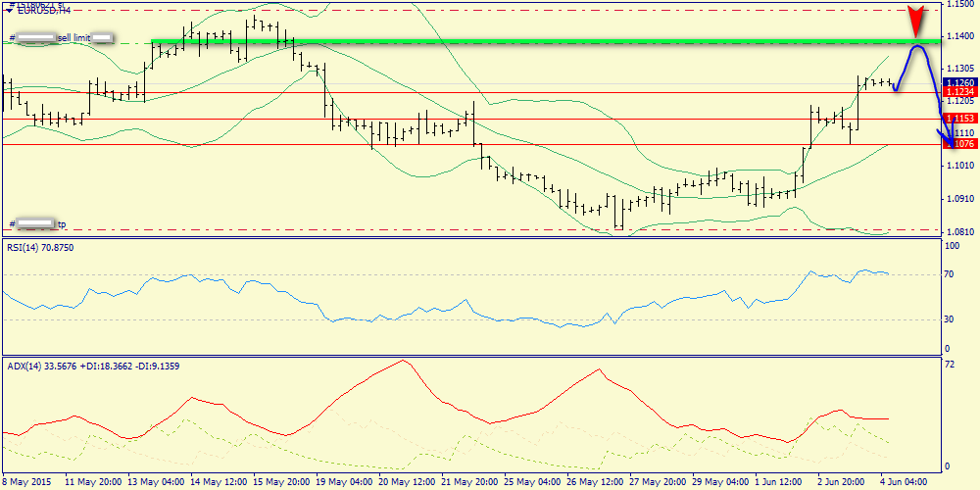Click 1.1010 on the price scale
This screenshot has height=490, width=980.
[961, 167]
